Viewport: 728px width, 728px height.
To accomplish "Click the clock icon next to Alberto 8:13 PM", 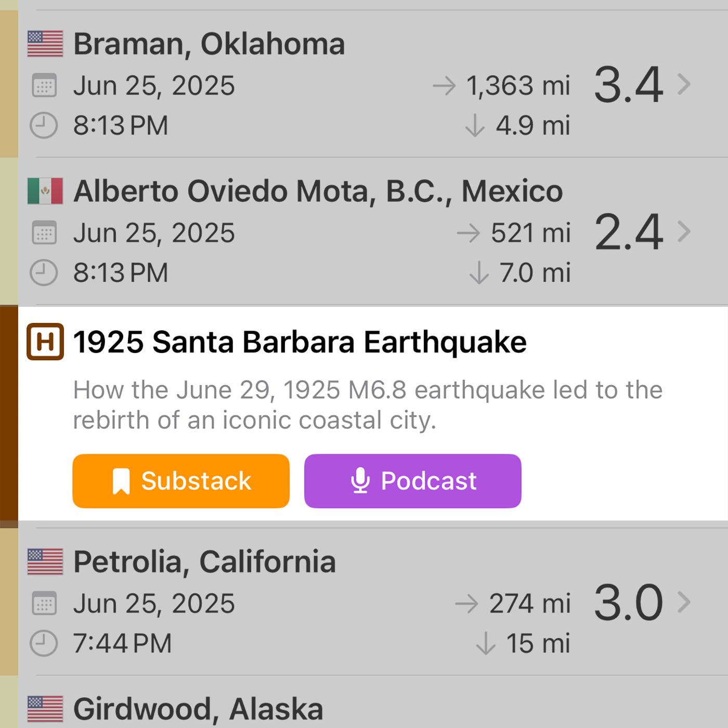I will 44,272.
